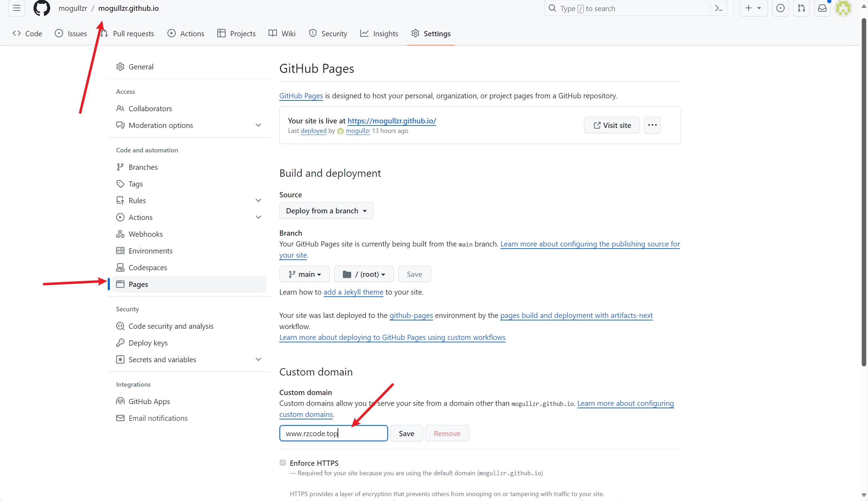Expand Moderation options section

click(258, 125)
